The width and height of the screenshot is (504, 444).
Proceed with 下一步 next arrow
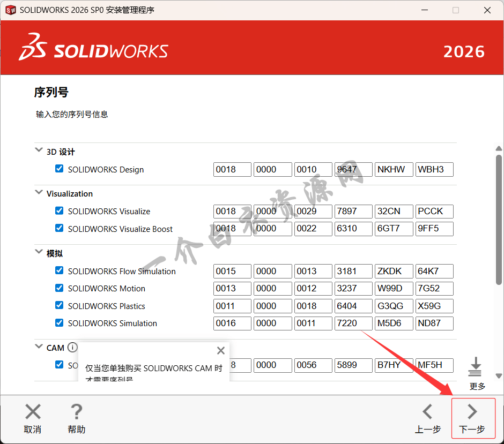point(472,412)
